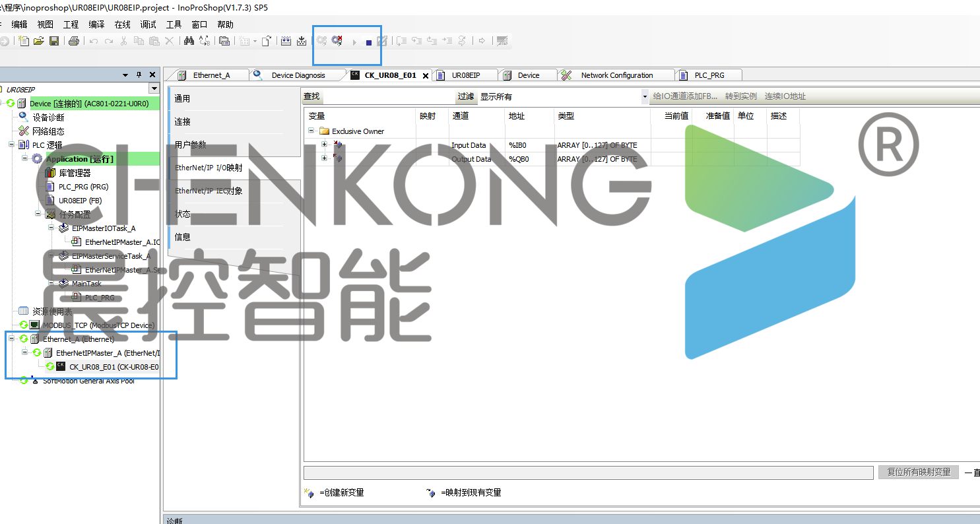Close the CK_UR08_E01 tab
The height and width of the screenshot is (524, 980).
[426, 76]
